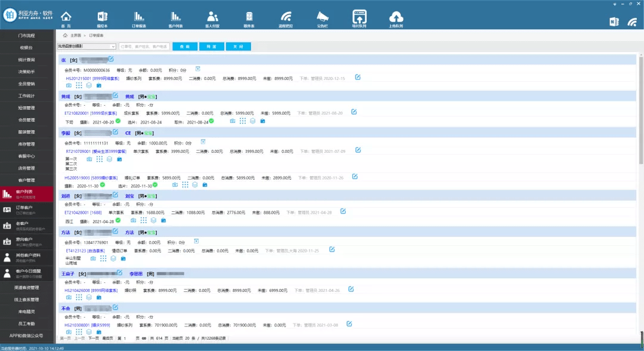
Task: Select 员工考勤 in left sidebar
Action: coord(27,324)
